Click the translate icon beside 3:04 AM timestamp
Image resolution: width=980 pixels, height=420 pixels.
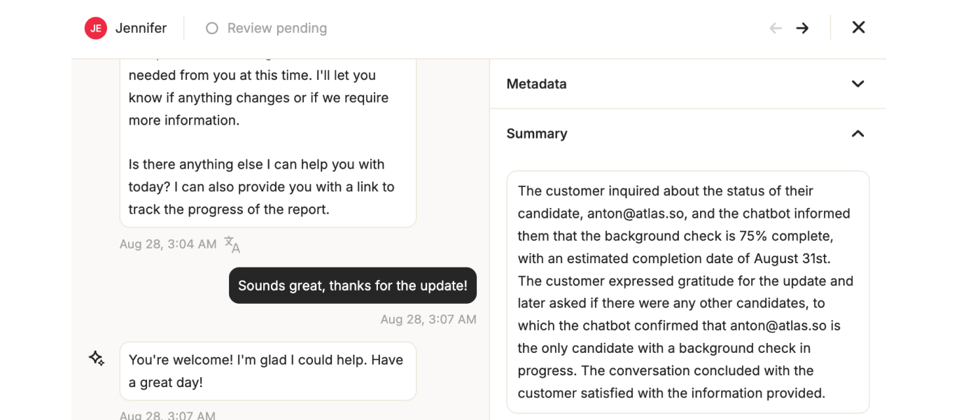pos(232,244)
